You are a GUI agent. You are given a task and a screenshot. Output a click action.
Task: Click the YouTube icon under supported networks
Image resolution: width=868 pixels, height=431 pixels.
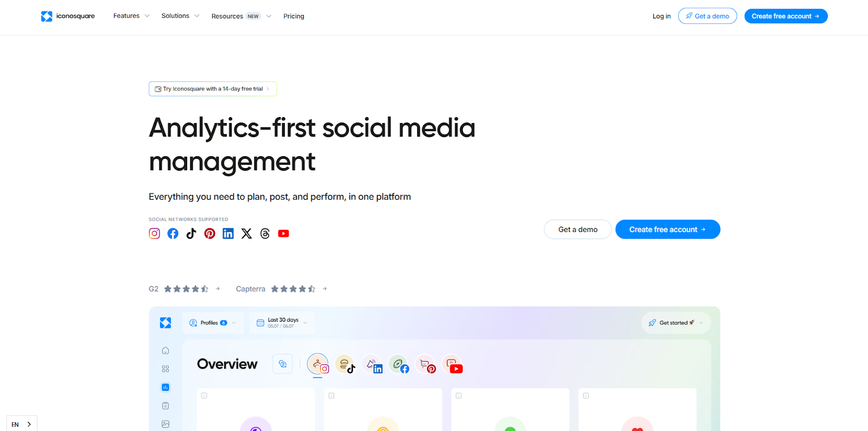tap(284, 234)
